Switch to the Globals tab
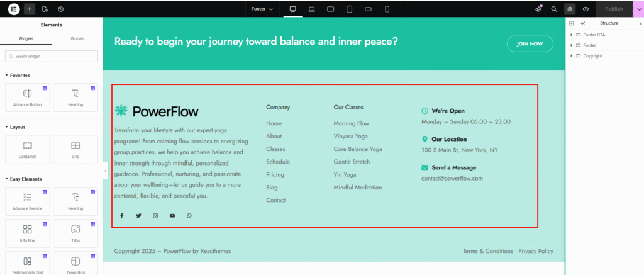 (77, 38)
